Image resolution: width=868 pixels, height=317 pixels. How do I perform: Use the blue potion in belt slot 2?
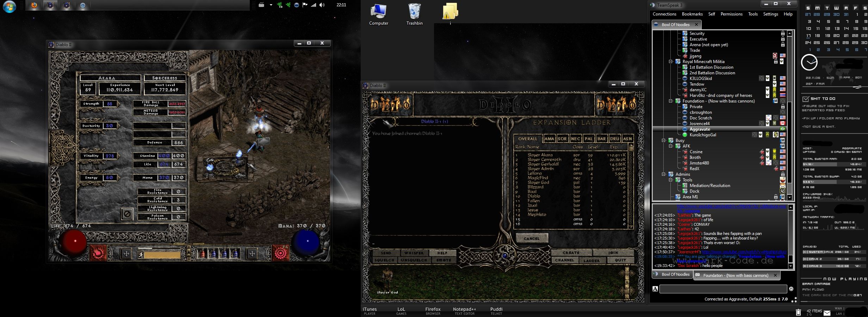[213, 253]
